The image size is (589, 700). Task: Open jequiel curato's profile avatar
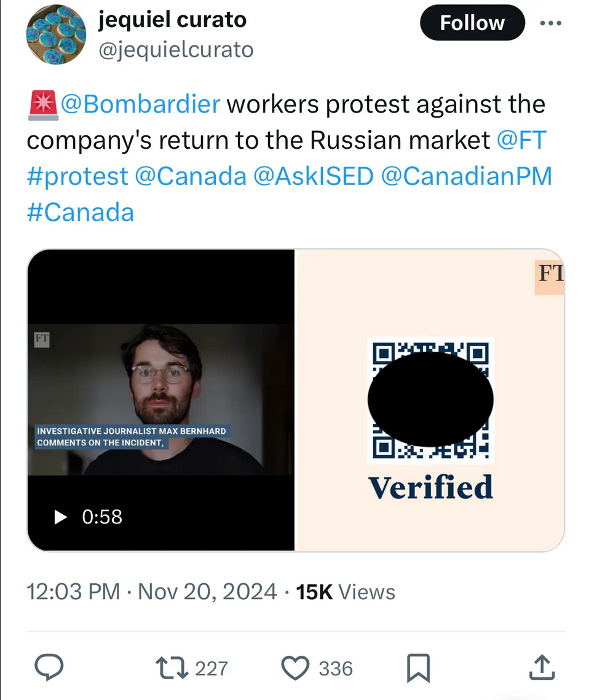coord(55,34)
